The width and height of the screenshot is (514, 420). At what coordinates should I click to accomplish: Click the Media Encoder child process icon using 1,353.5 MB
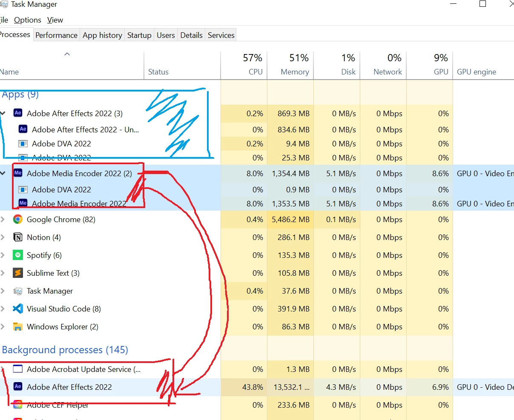23,203
